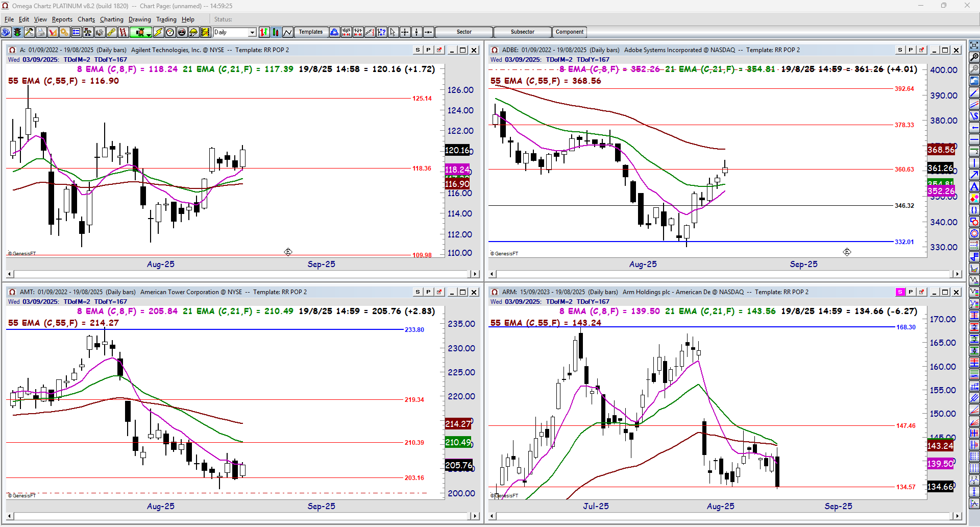
Task: Click the yellow lightning bolt icon
Action: click(158, 32)
